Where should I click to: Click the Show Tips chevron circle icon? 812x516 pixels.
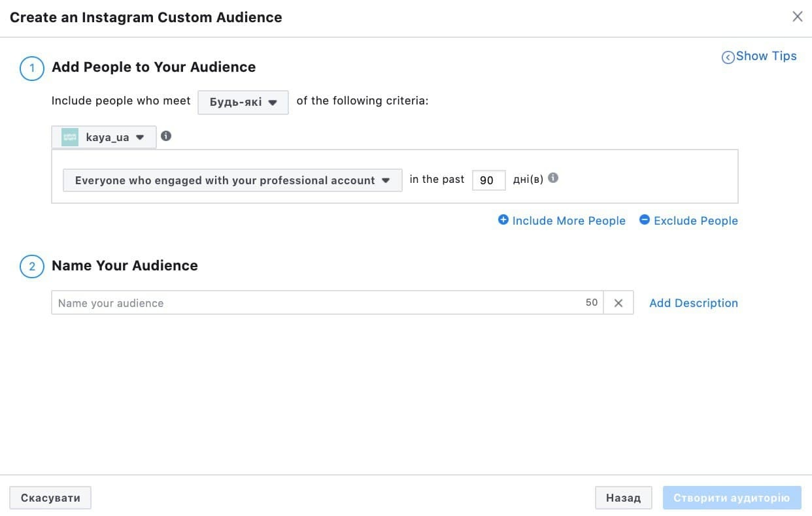(x=728, y=57)
